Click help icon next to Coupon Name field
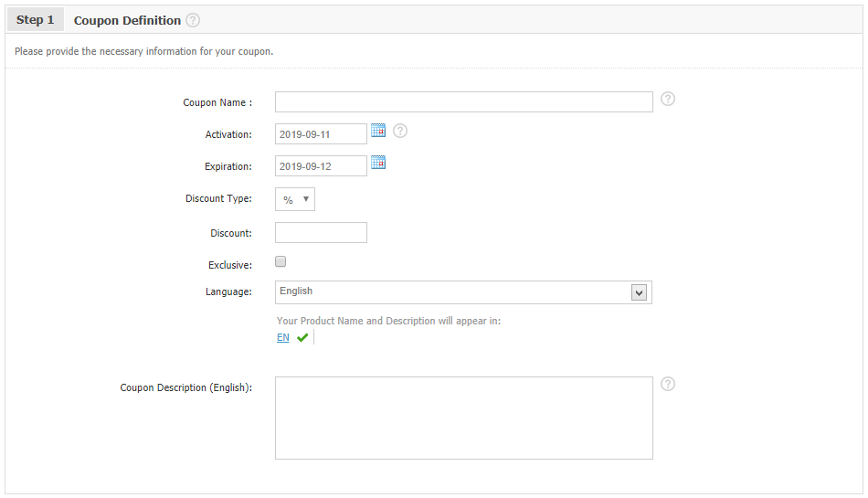 pos(668,99)
